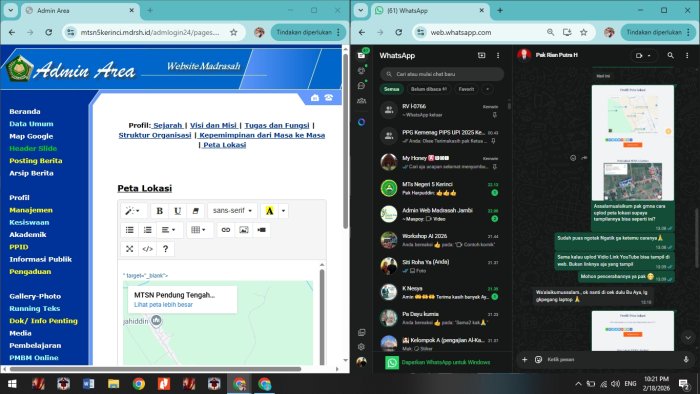
Task: Open chat menu dots for Pak Rian
Action: 687,55
